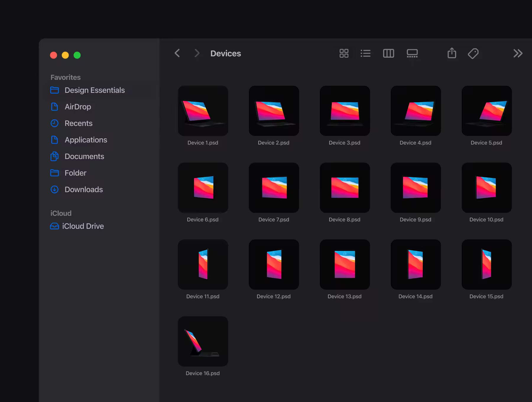Click the Devices window title
Screen dimensions: 532x402
point(226,54)
